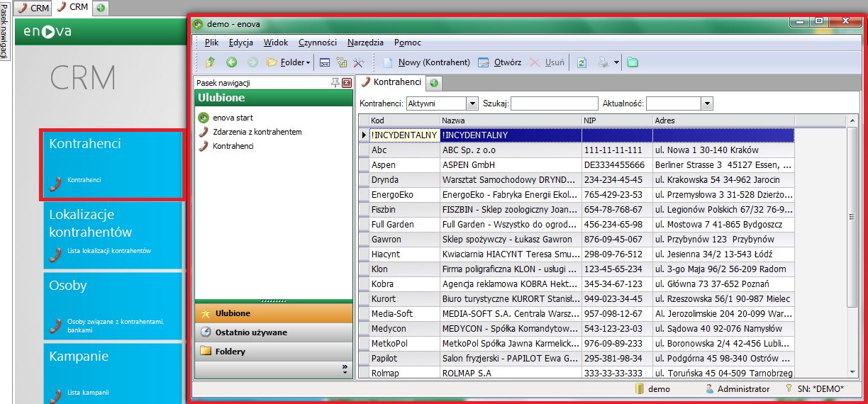
Task: Open the Widok menu
Action: [276, 43]
